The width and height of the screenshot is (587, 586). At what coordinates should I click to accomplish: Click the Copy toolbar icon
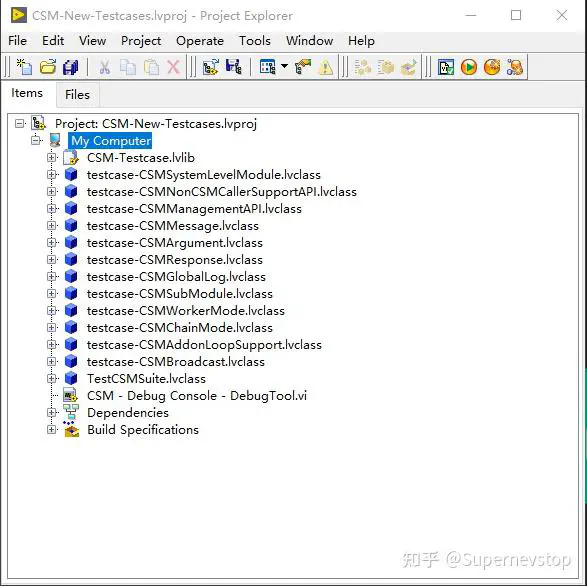click(128, 67)
